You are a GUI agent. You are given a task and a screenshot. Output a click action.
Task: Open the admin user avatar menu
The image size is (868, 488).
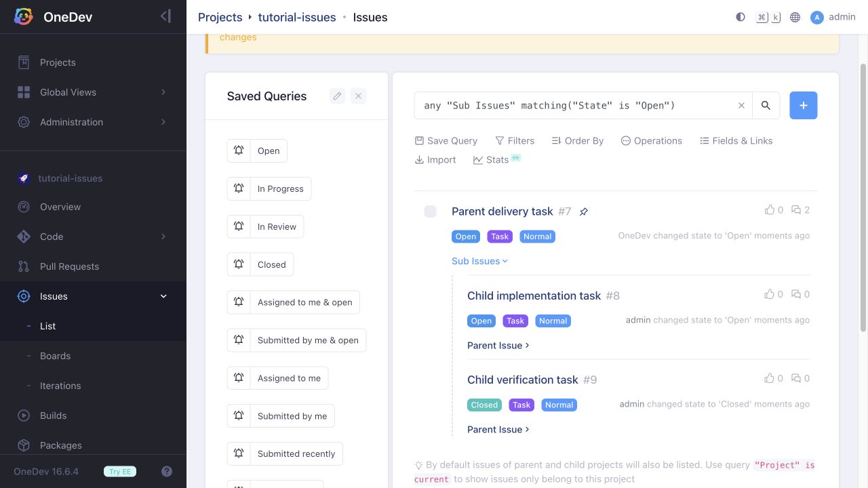[x=833, y=17]
